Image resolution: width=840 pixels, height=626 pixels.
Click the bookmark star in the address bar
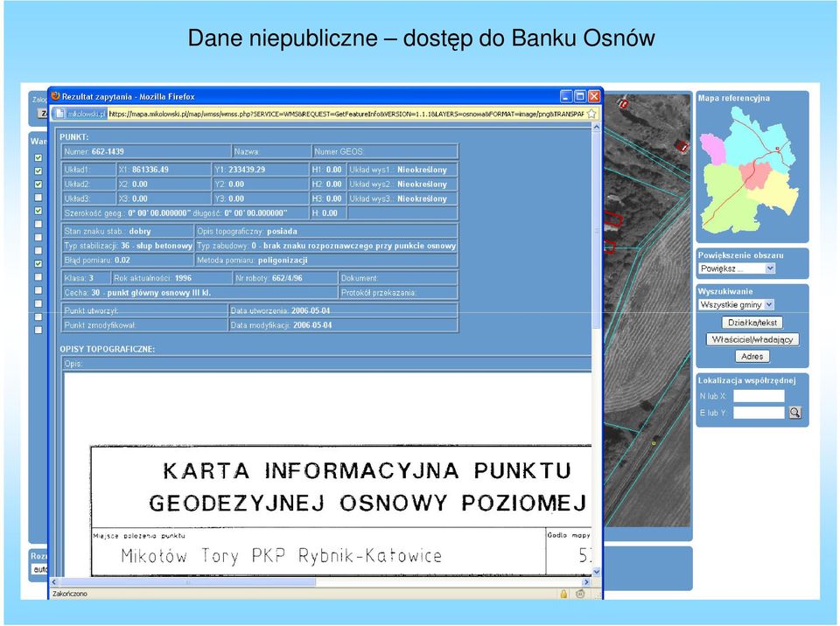click(x=591, y=114)
